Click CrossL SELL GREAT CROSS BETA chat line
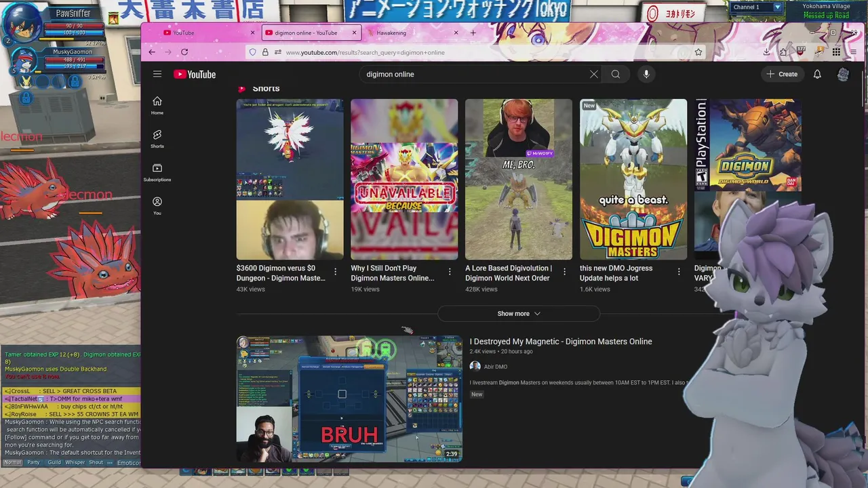 [x=72, y=391]
